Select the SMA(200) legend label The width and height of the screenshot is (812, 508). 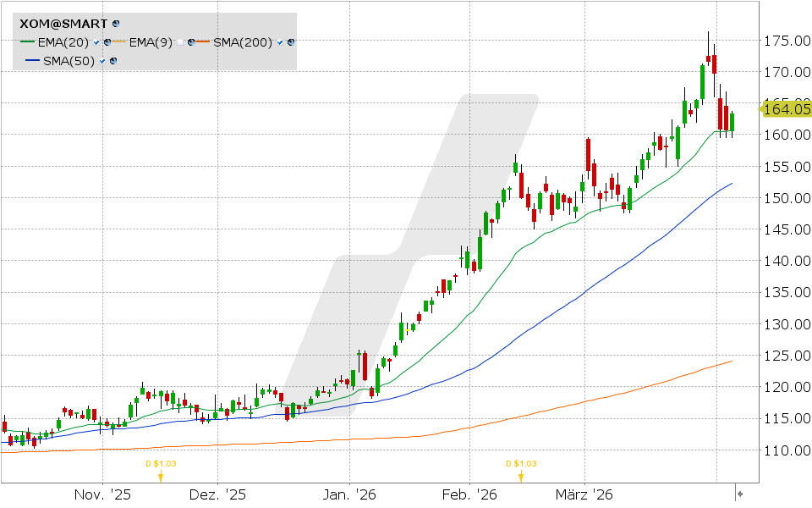point(243,42)
